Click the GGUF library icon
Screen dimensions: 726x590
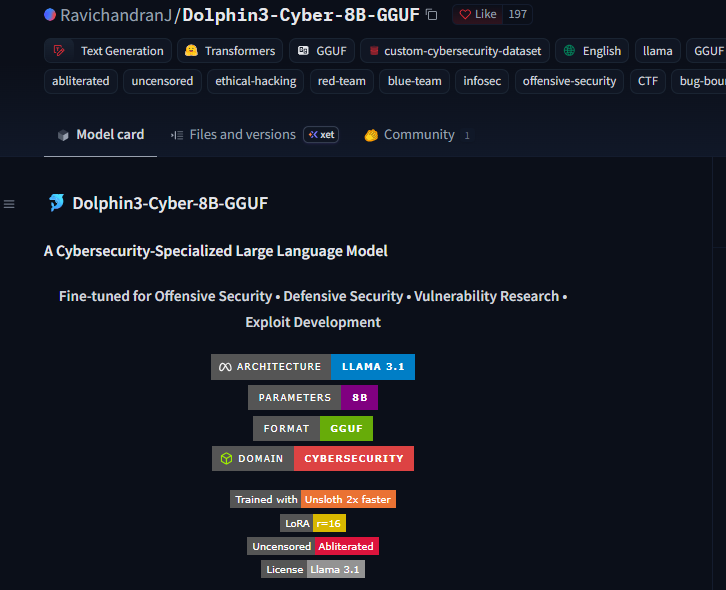point(303,50)
